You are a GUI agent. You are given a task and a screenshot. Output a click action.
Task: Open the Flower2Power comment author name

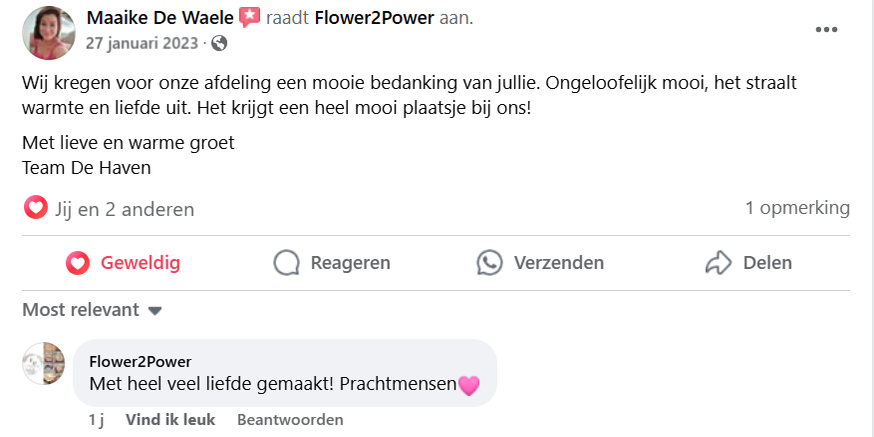140,361
